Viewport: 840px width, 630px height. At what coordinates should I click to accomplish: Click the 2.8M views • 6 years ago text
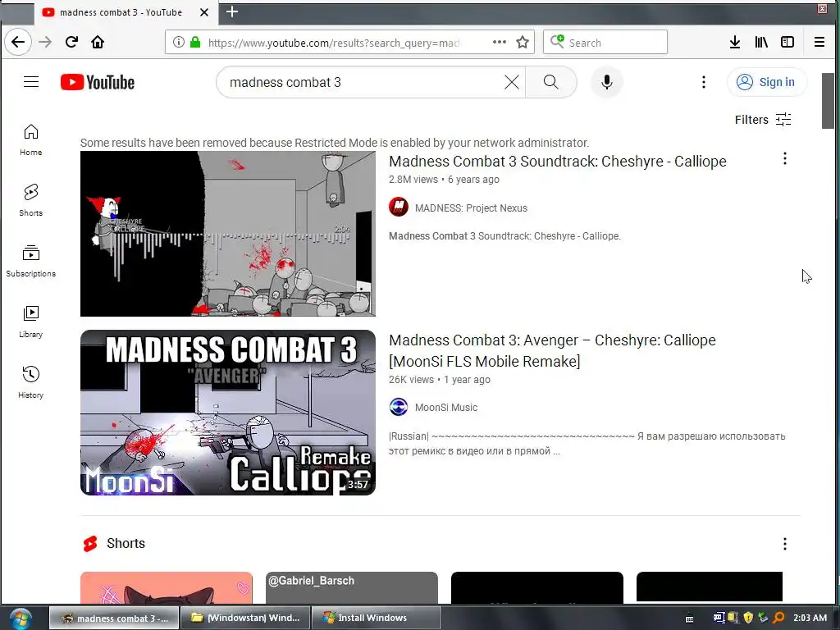pyautogui.click(x=444, y=180)
